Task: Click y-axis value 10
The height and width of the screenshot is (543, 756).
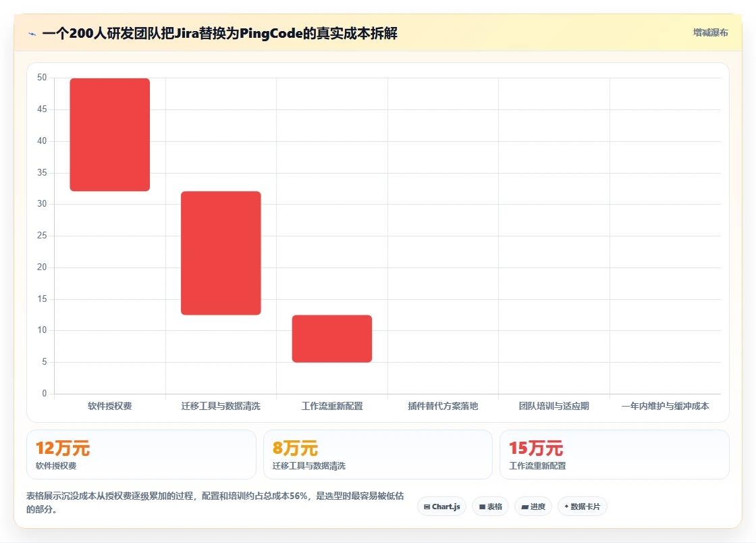Action: click(x=42, y=330)
